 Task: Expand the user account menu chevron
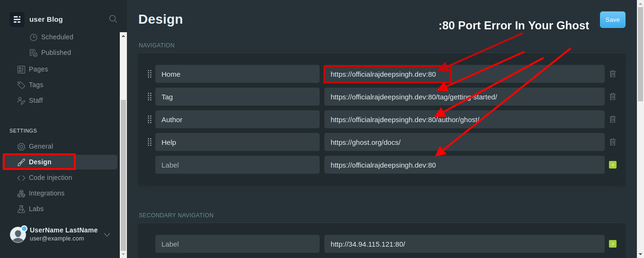click(107, 234)
